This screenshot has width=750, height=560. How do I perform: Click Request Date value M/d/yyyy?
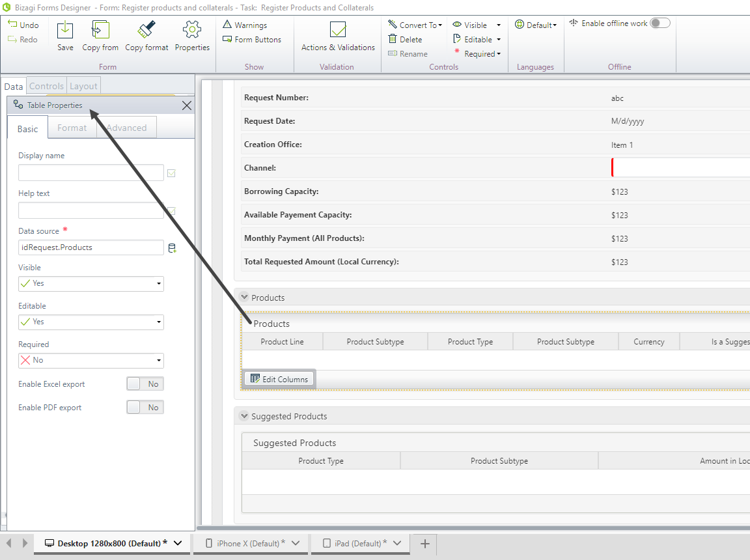628,122
